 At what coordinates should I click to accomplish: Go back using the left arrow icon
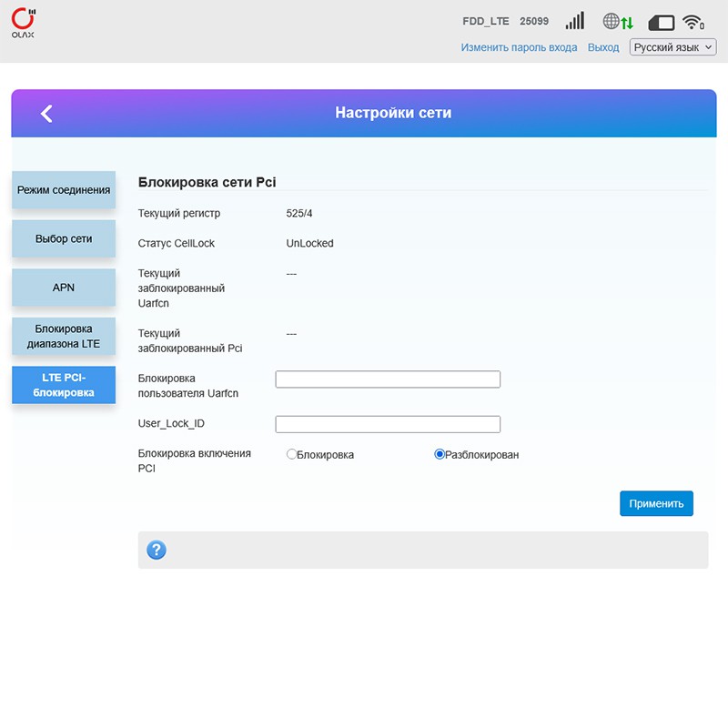tap(46, 113)
